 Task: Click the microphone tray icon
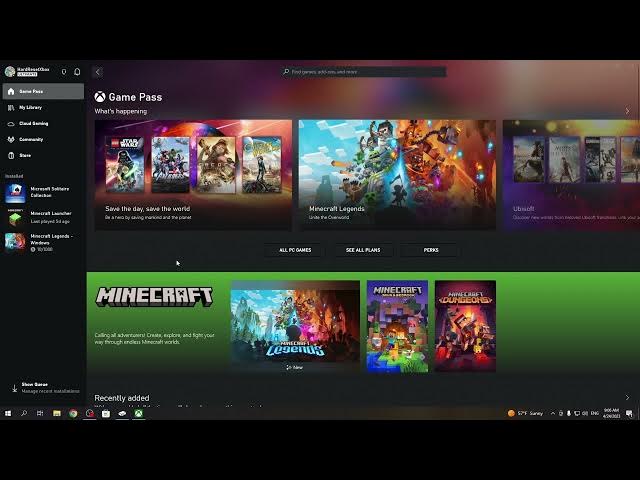point(569,413)
